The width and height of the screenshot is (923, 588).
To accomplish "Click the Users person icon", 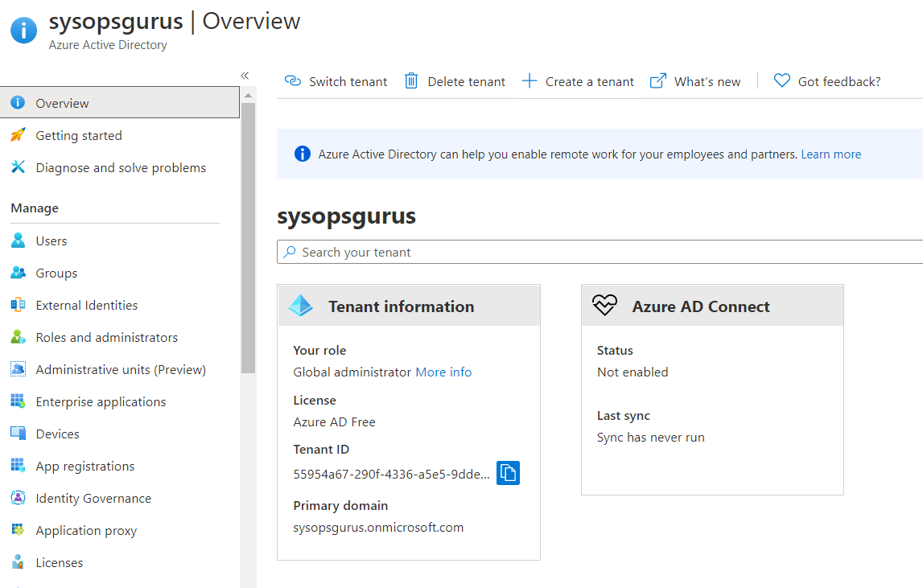I will click(x=19, y=241).
